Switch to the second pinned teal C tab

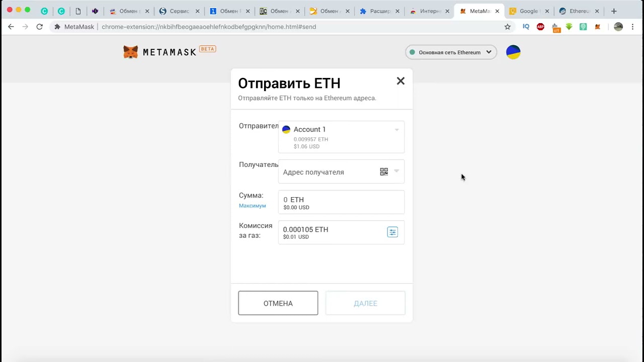point(61,11)
